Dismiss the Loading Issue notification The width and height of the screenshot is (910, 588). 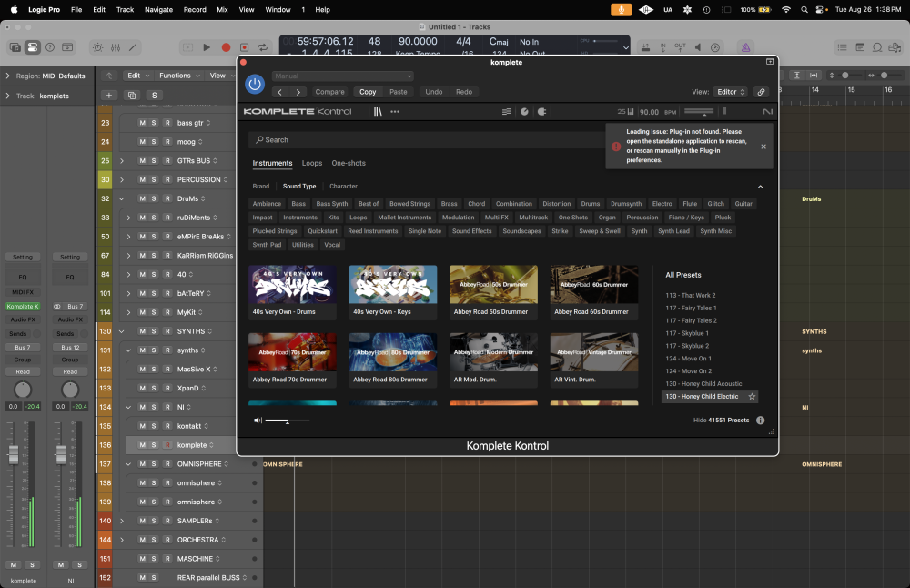[x=763, y=147]
